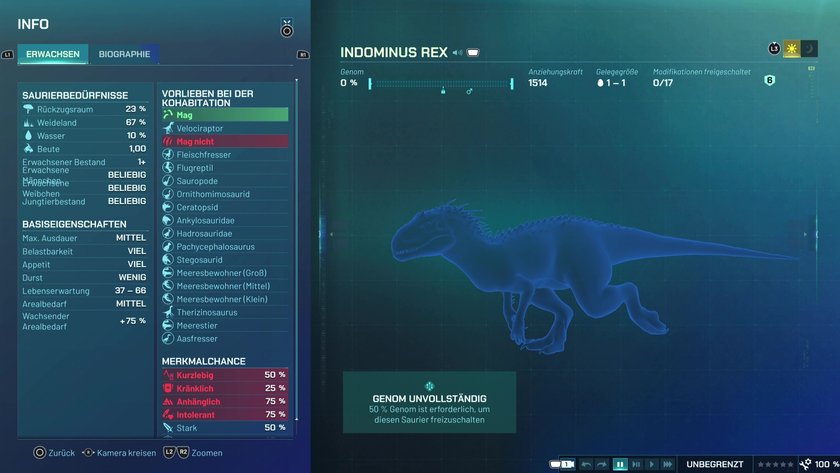This screenshot has width=840, height=473.
Task: Select the green Mag row
Action: click(225, 115)
